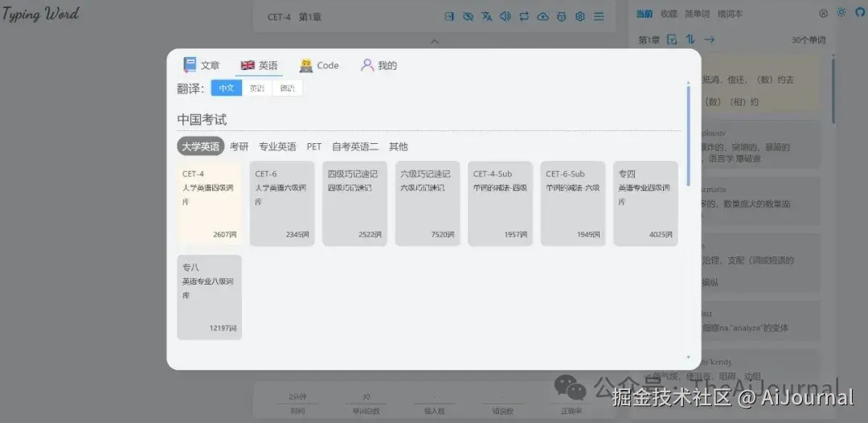
Task: Click the chapter list icon beside 第1章
Action: point(671,39)
